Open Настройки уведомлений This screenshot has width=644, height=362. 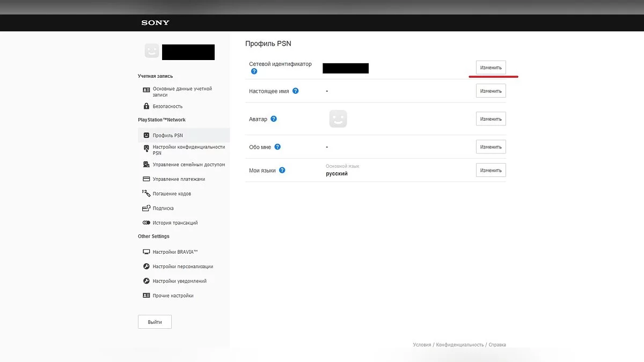point(180,280)
